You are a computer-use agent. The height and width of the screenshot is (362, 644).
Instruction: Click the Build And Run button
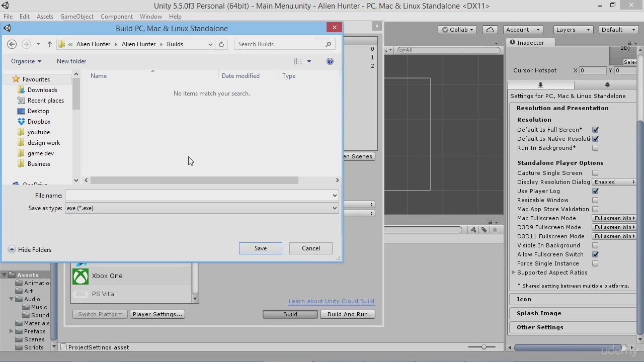click(x=348, y=314)
